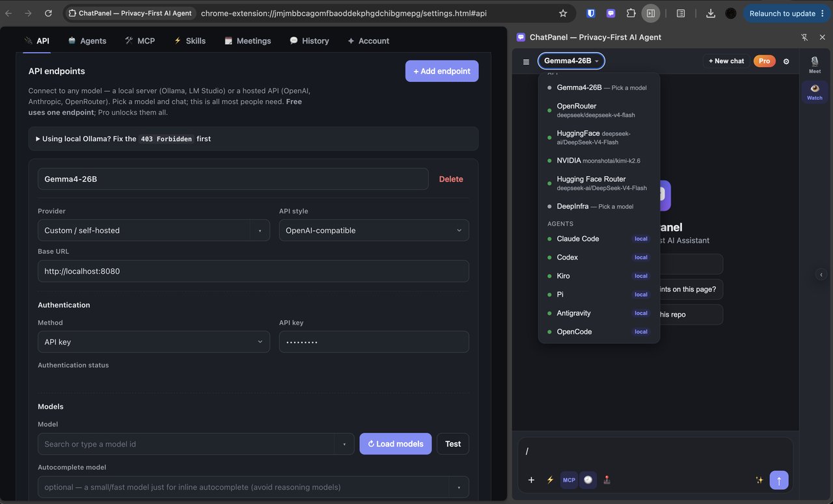The height and width of the screenshot is (504, 833).
Task: Select NVIDIA kimi-k2.6 in model list
Action: (x=599, y=160)
